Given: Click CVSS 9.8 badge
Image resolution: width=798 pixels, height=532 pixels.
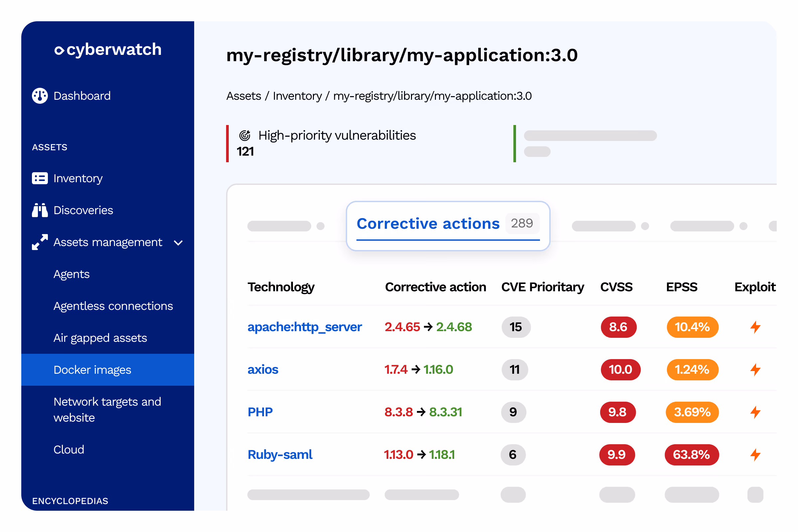Looking at the screenshot, I should pos(617,412).
